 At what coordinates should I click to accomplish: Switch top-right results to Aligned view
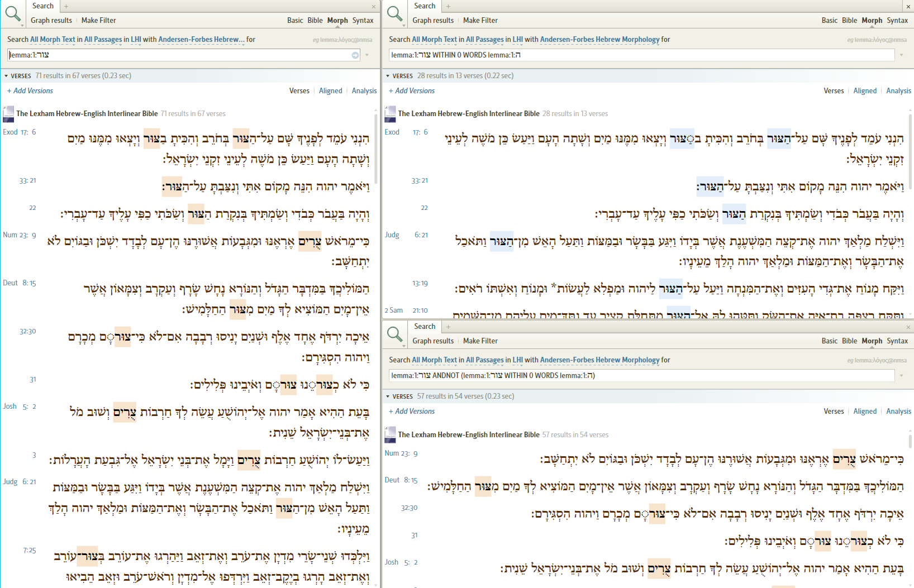tap(865, 90)
